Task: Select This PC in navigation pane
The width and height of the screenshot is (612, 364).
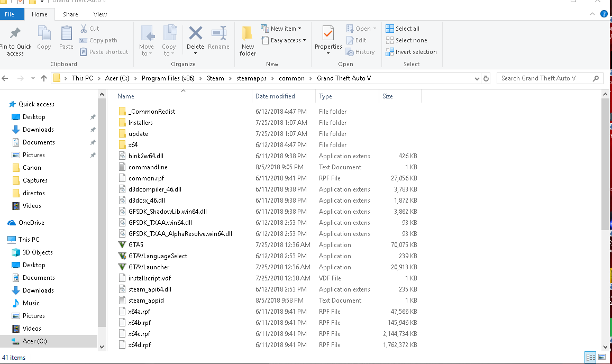Action: [29, 240]
